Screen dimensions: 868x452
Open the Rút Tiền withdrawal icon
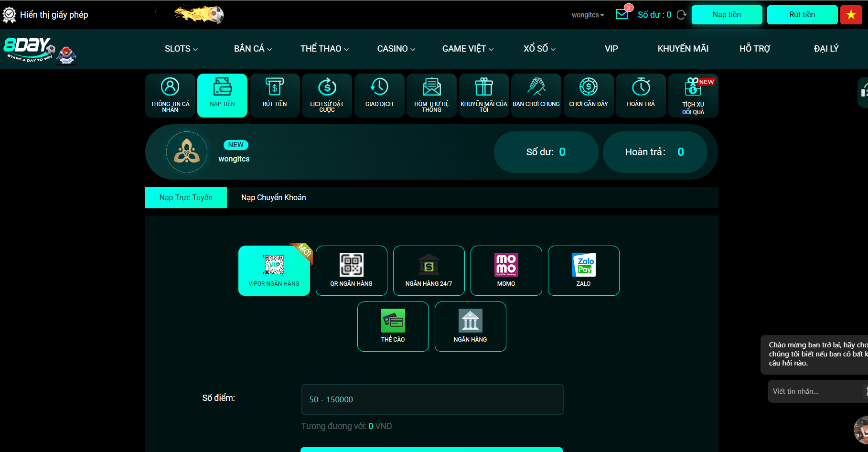(x=275, y=95)
